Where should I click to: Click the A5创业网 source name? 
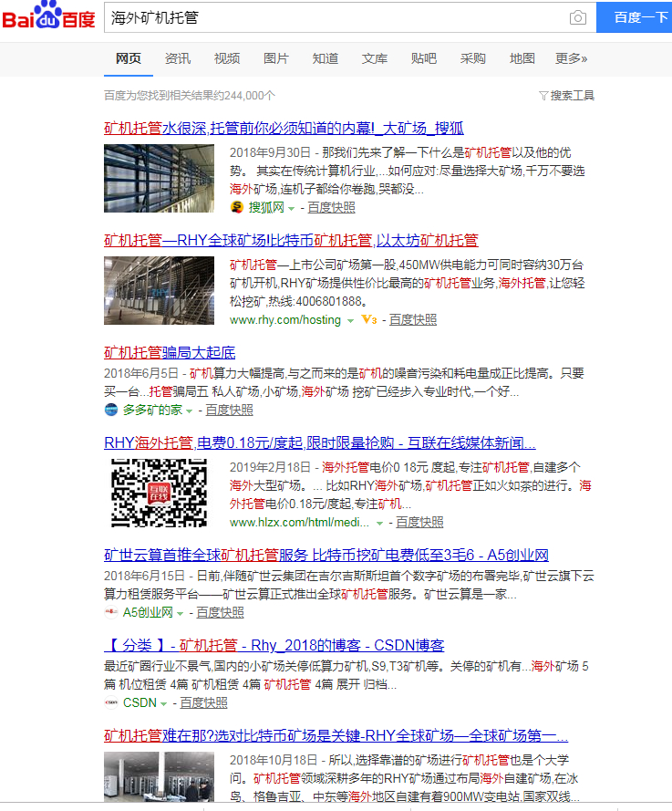pos(148,612)
